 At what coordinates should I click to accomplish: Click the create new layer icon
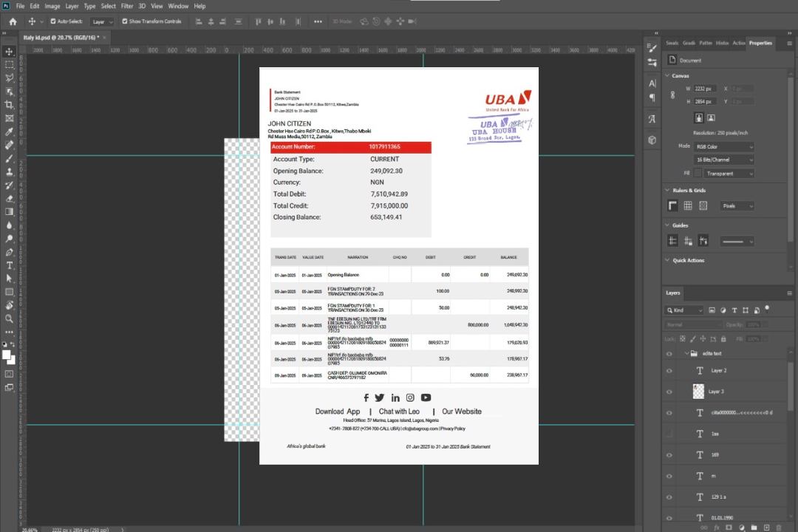(x=766, y=528)
